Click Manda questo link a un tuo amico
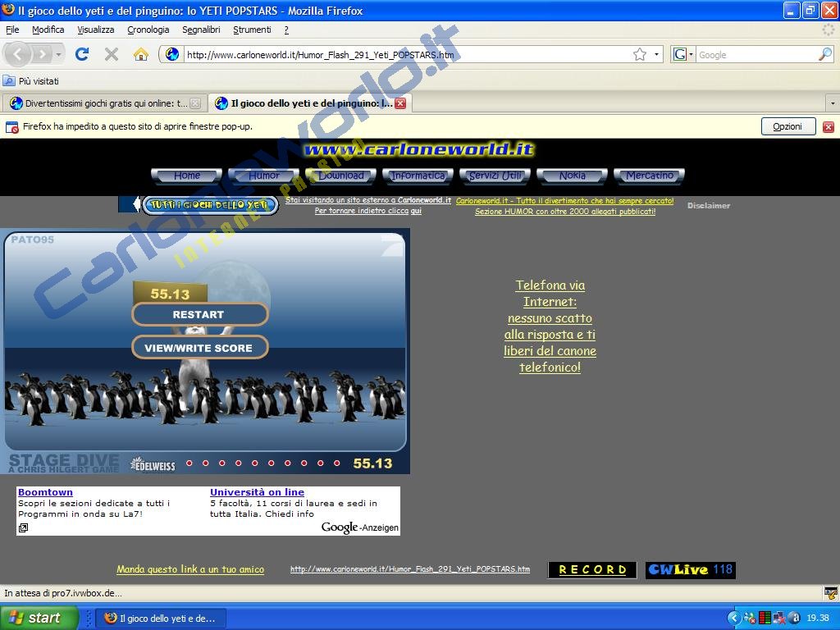Image resolution: width=840 pixels, height=630 pixels. tap(190, 569)
